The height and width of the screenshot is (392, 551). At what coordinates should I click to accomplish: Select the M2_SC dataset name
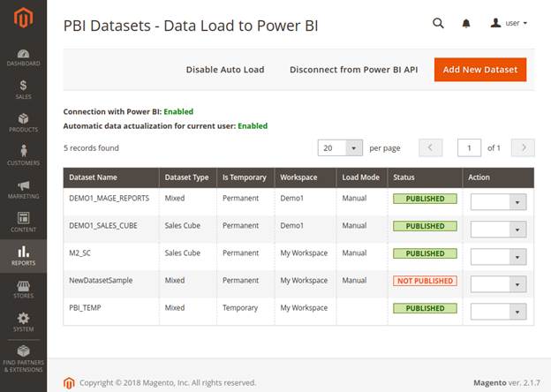coord(79,253)
